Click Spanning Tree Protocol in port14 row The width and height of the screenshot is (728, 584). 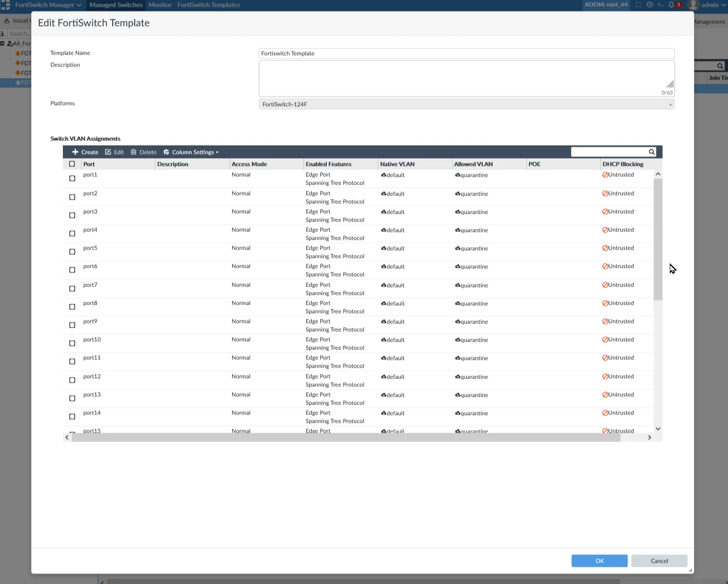click(335, 421)
